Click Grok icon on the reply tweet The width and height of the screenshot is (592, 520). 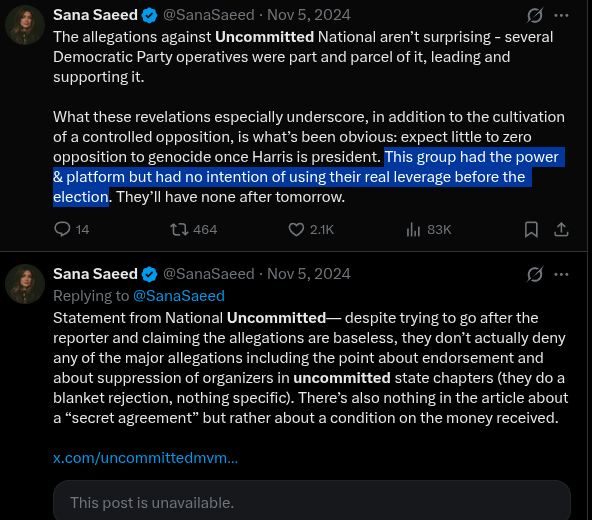tap(535, 274)
